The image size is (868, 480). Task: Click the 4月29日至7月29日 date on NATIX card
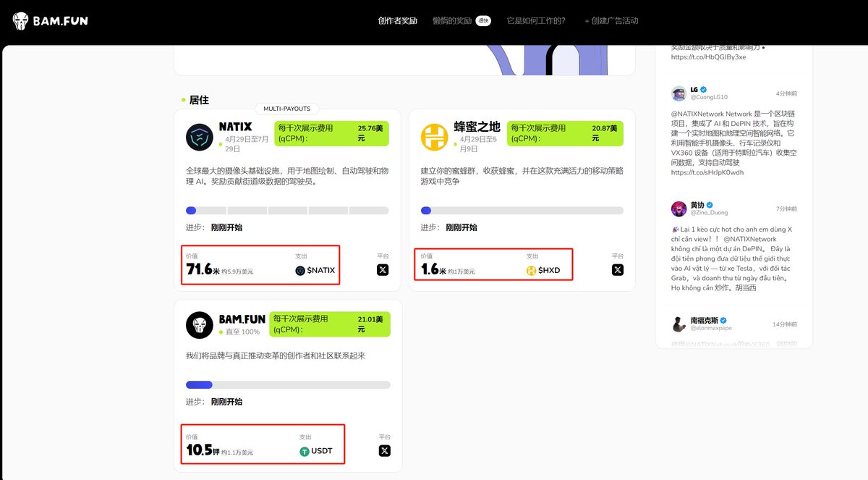pyautogui.click(x=247, y=143)
